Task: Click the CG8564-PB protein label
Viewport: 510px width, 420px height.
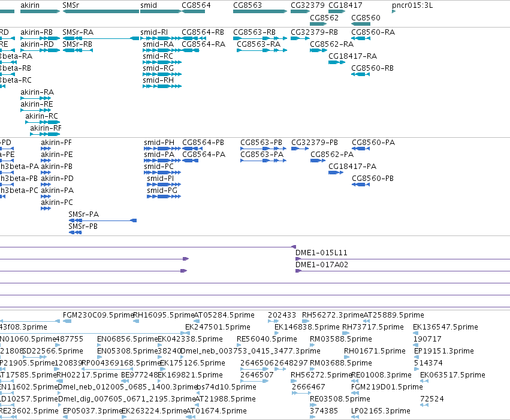Action: coord(203,143)
